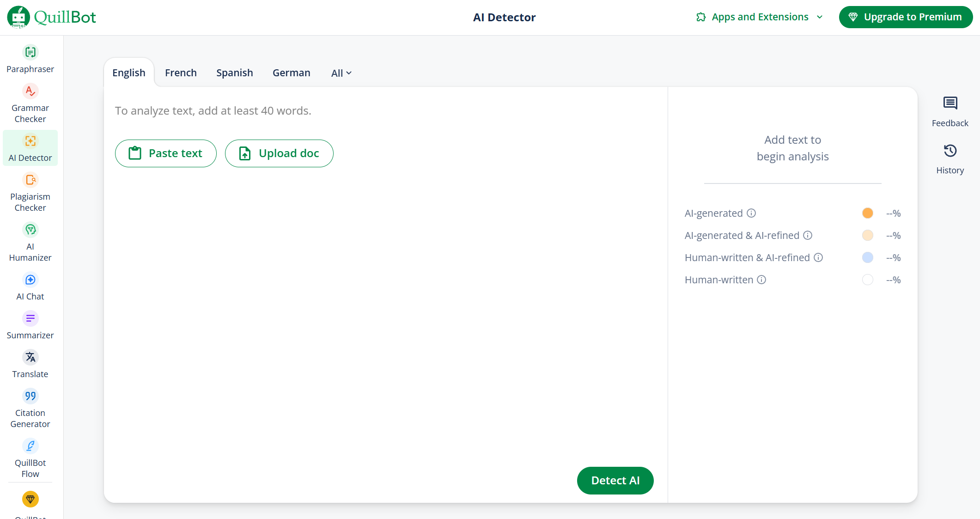Click the light blue Human-written & AI-refined dot
Screen dimensions: 980x519
pyautogui.click(x=868, y=257)
